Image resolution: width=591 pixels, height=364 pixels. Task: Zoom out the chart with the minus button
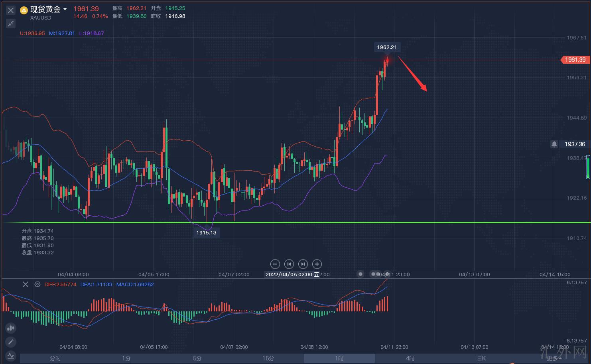tap(275, 264)
